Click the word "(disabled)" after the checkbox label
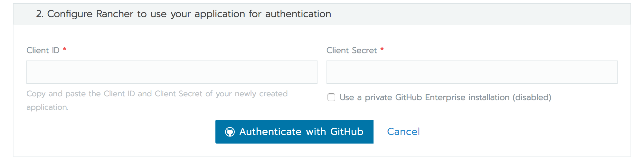 [x=532, y=97]
